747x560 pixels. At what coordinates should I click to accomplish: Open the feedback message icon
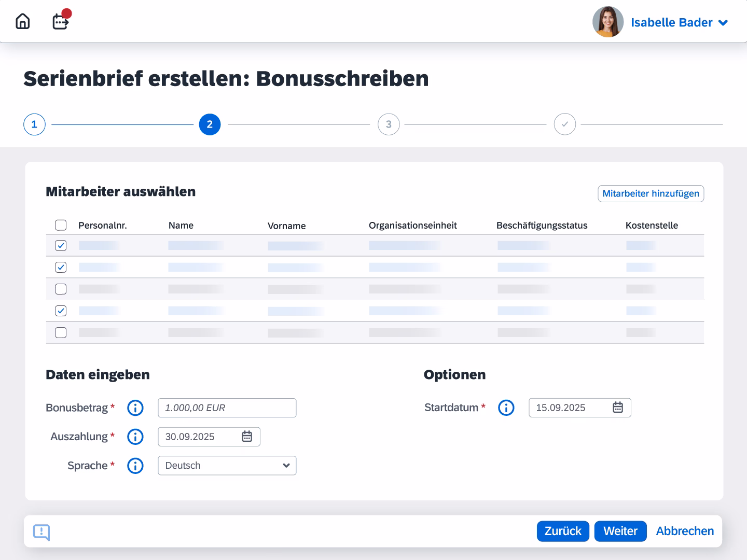pos(41,532)
